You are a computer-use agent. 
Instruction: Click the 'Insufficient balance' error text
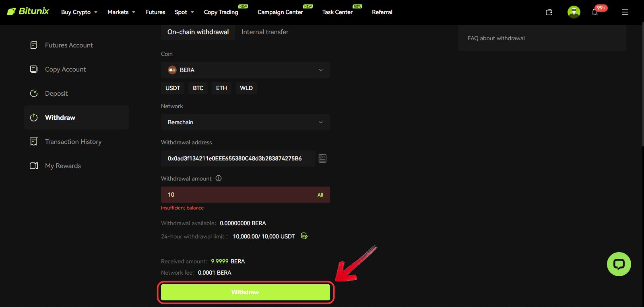[182, 208]
